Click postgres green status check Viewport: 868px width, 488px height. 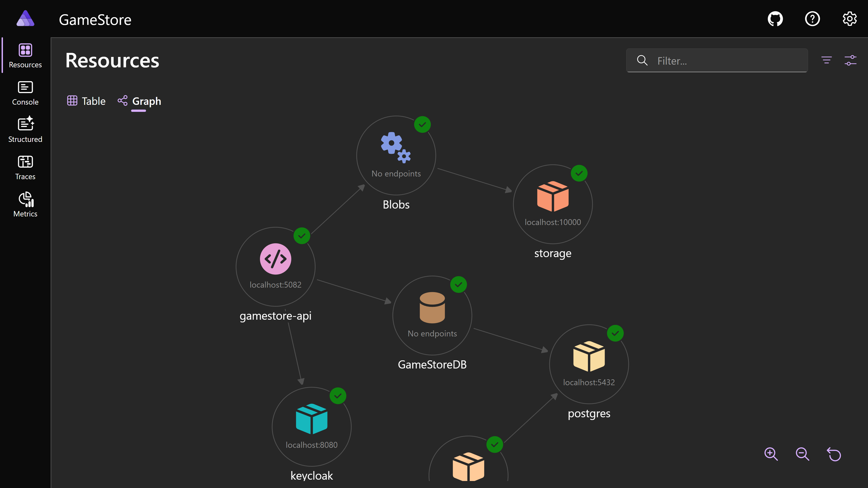click(x=615, y=333)
